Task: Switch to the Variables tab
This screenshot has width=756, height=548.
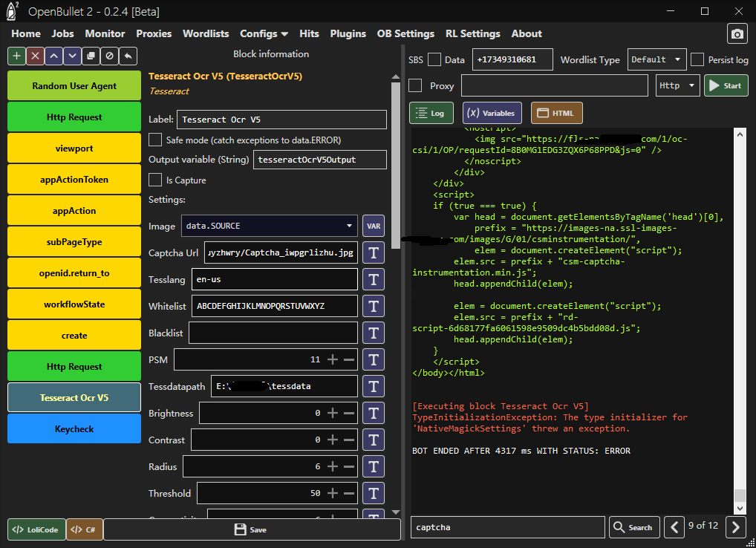Action: (x=492, y=113)
